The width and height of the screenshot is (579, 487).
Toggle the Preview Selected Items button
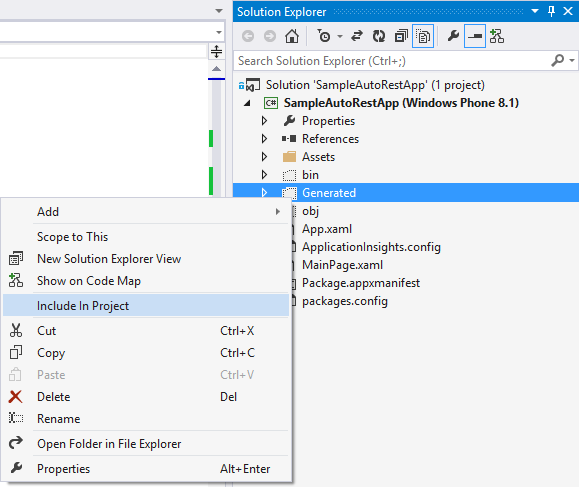click(x=474, y=36)
